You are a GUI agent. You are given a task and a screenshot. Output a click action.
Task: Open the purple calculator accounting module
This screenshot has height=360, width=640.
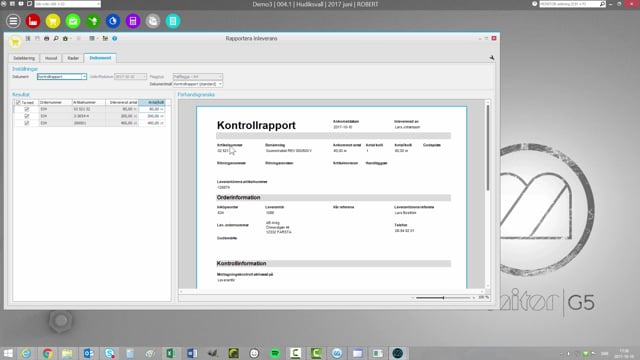(133, 21)
